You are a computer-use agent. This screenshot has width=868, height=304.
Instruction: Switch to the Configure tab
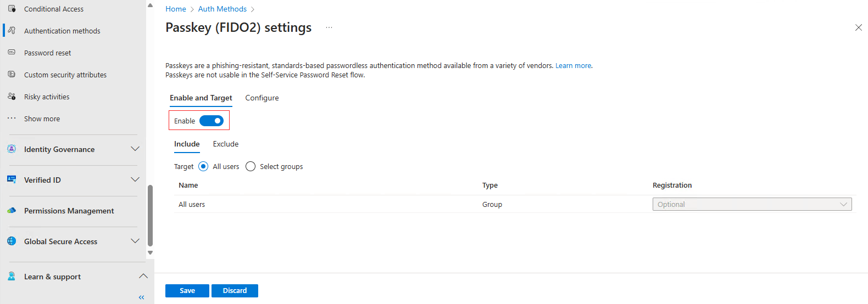[x=262, y=98]
